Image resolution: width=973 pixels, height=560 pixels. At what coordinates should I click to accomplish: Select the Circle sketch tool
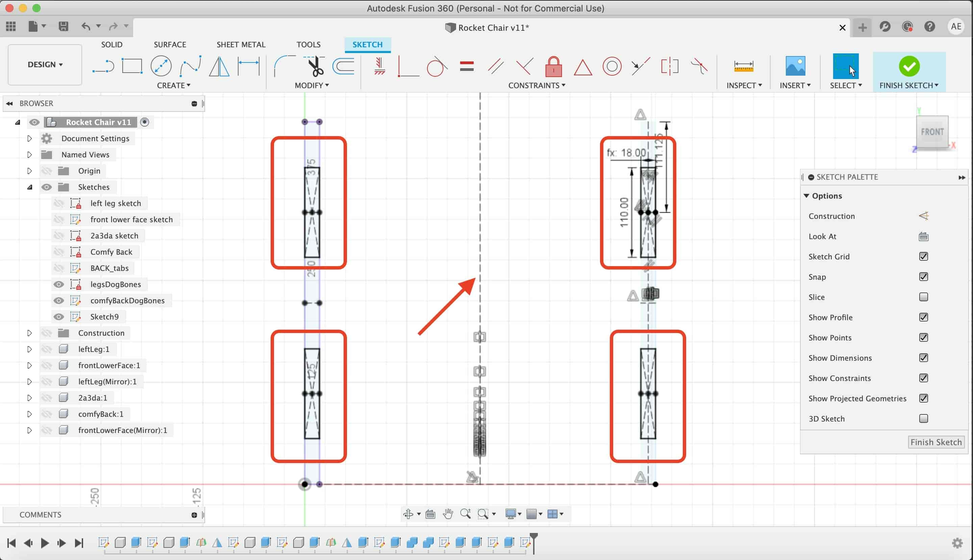click(161, 66)
